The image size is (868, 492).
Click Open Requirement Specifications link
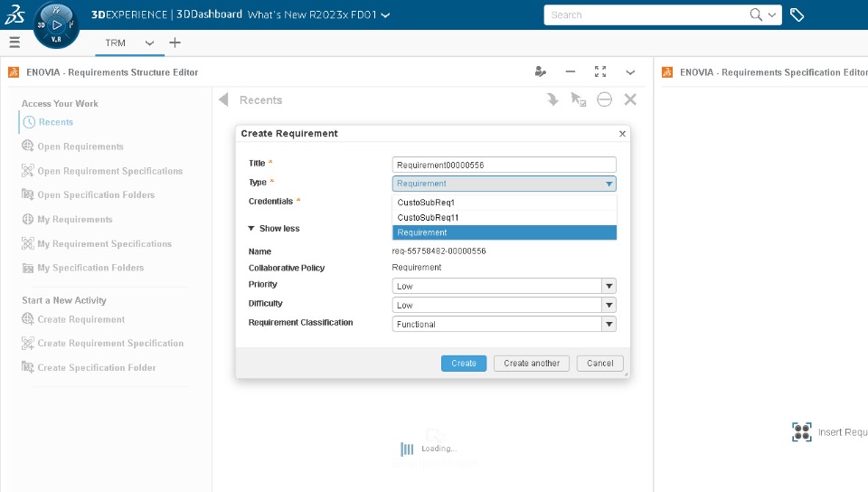109,170
